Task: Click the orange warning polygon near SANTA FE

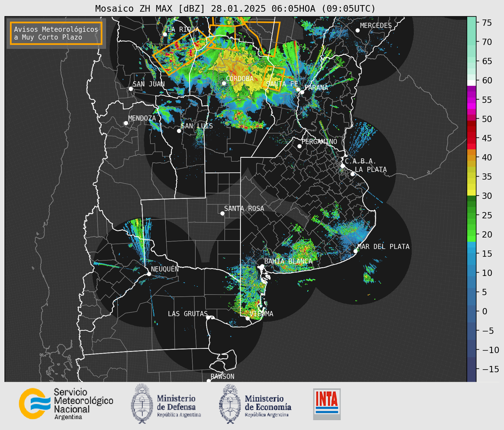Action: (273, 78)
